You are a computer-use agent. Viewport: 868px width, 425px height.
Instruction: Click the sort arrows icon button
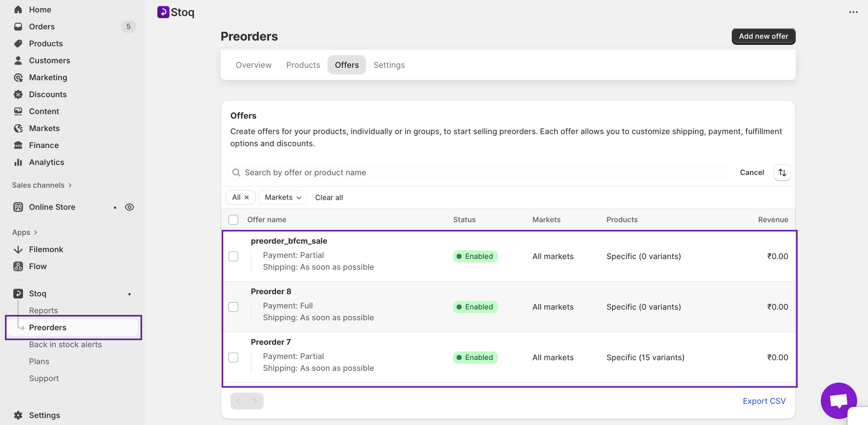click(x=782, y=173)
